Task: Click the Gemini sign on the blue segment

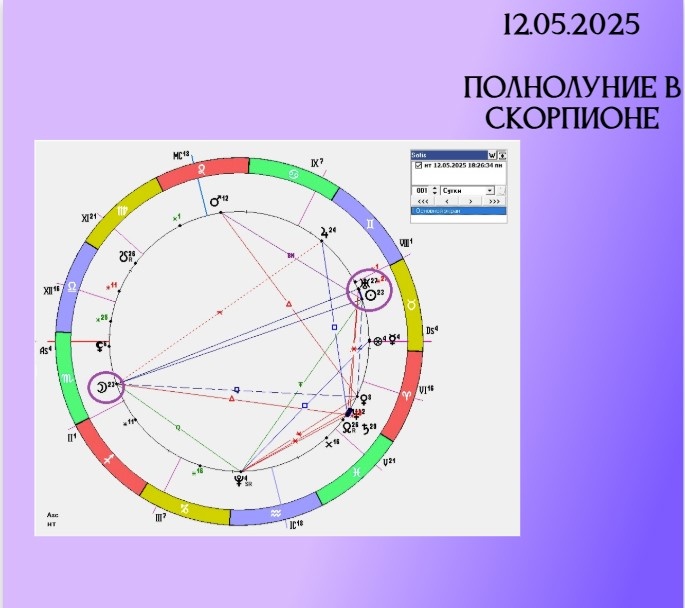Action: click(x=370, y=225)
